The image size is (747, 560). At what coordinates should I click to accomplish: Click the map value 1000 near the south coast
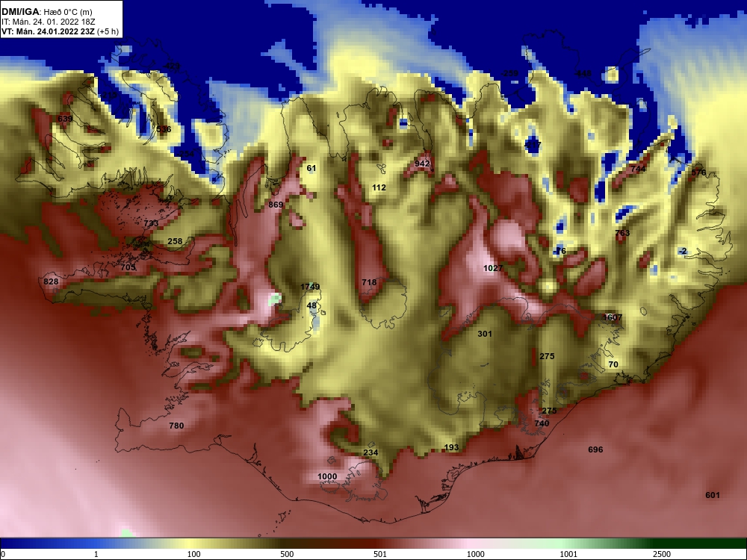[x=327, y=476]
